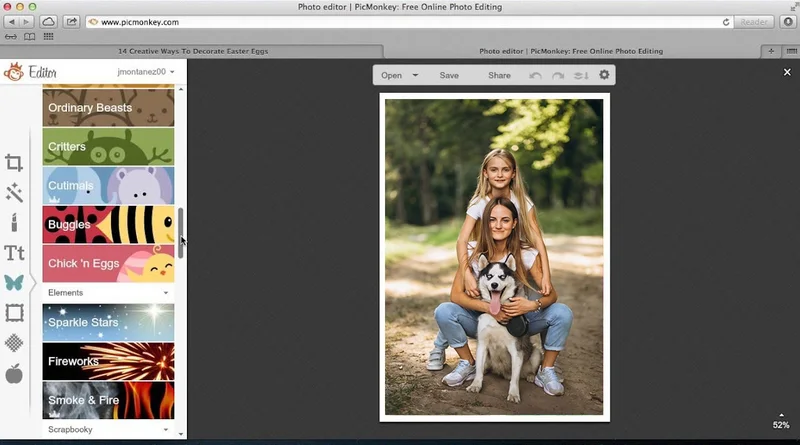This screenshot has height=445, width=800.
Task: Click the Save button
Action: tap(449, 75)
